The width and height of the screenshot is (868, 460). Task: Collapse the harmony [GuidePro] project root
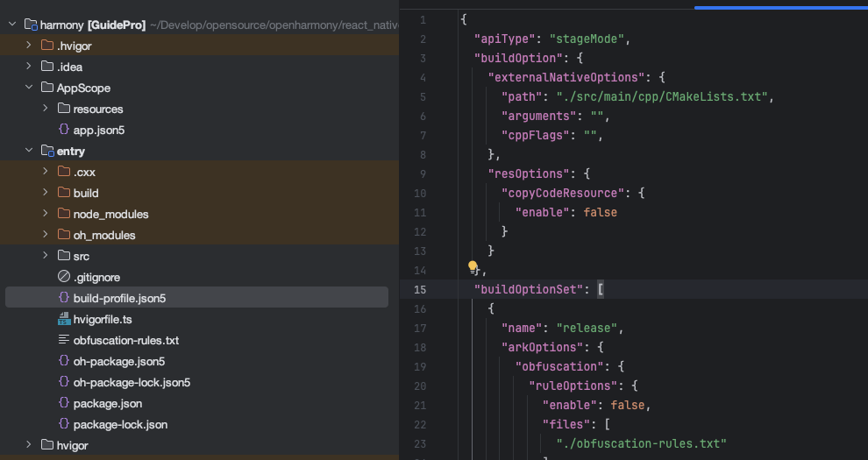coord(12,25)
